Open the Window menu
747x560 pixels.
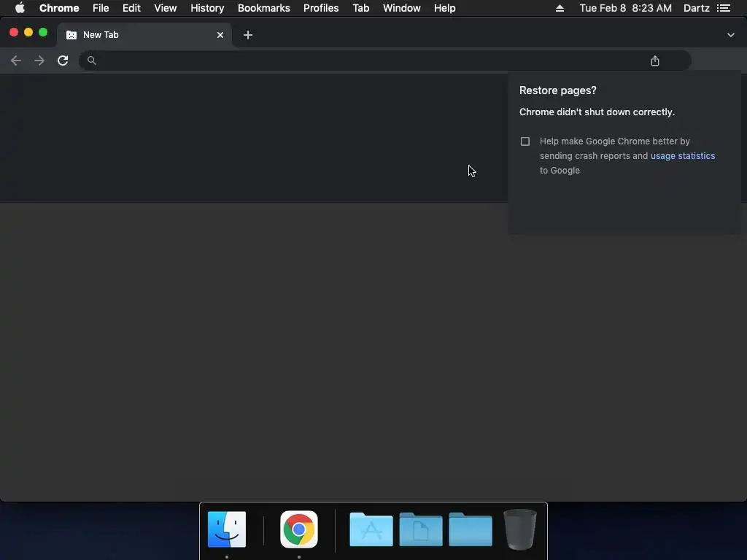402,8
